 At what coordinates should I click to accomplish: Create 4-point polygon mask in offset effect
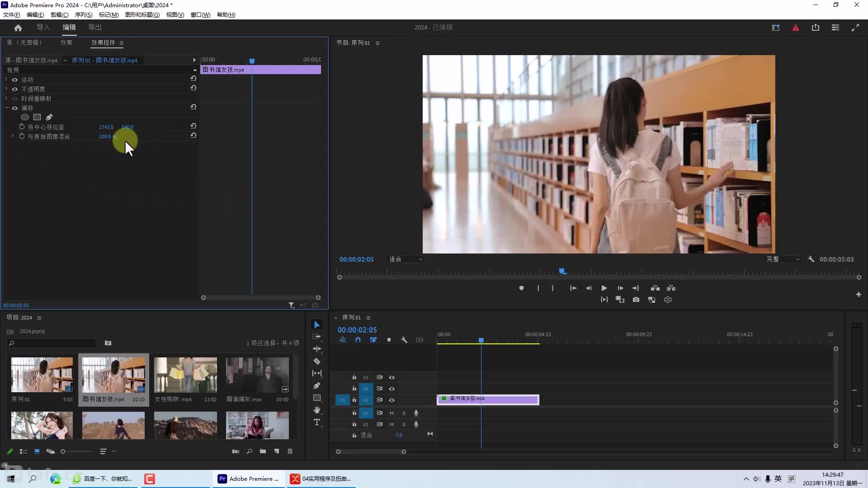37,117
